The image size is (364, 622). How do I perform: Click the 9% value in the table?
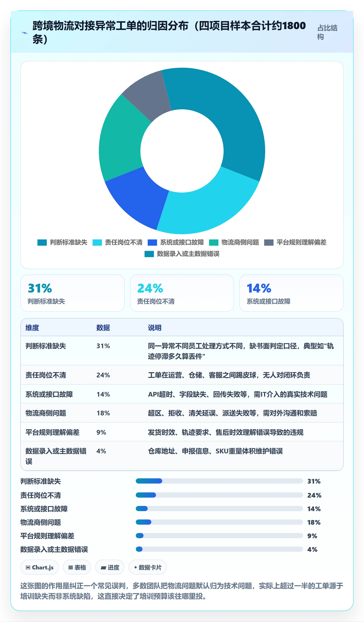[x=101, y=432]
